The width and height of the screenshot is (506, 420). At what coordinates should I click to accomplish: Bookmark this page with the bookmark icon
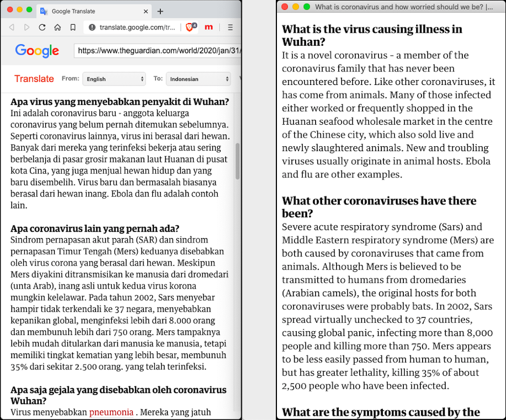73,27
